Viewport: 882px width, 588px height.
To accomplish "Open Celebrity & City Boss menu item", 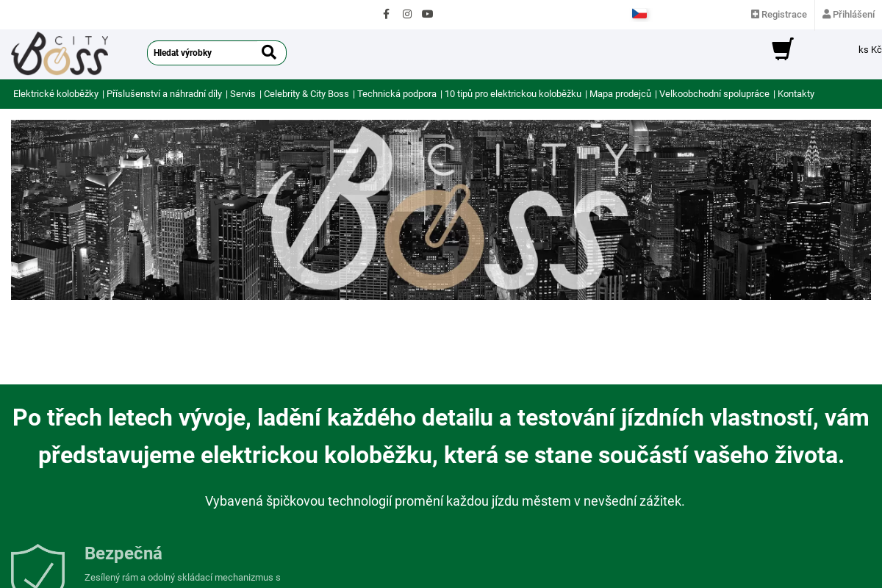I will pyautogui.click(x=306, y=94).
